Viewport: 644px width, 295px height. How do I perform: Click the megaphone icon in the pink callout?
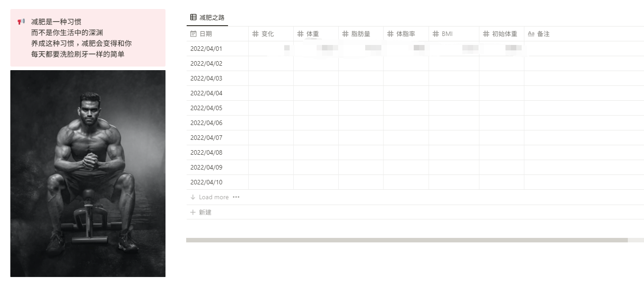tap(21, 22)
